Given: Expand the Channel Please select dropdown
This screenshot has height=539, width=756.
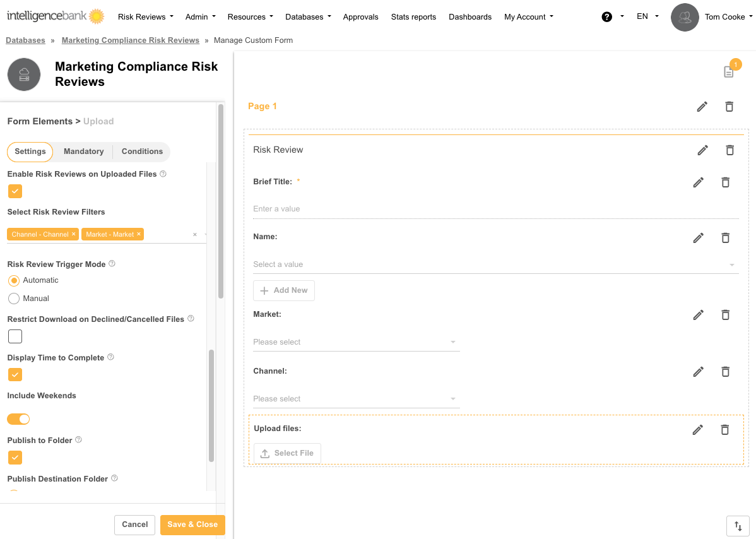Looking at the screenshot, I should click(x=356, y=399).
